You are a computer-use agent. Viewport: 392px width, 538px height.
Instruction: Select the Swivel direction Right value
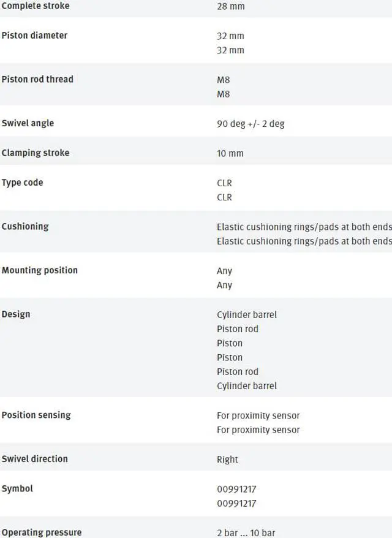pyautogui.click(x=227, y=460)
